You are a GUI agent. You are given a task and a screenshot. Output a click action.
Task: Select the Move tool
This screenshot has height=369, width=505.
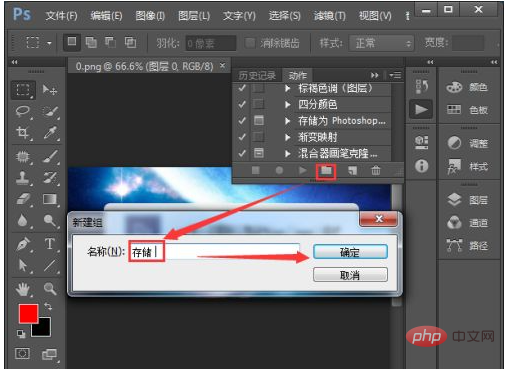tap(50, 90)
